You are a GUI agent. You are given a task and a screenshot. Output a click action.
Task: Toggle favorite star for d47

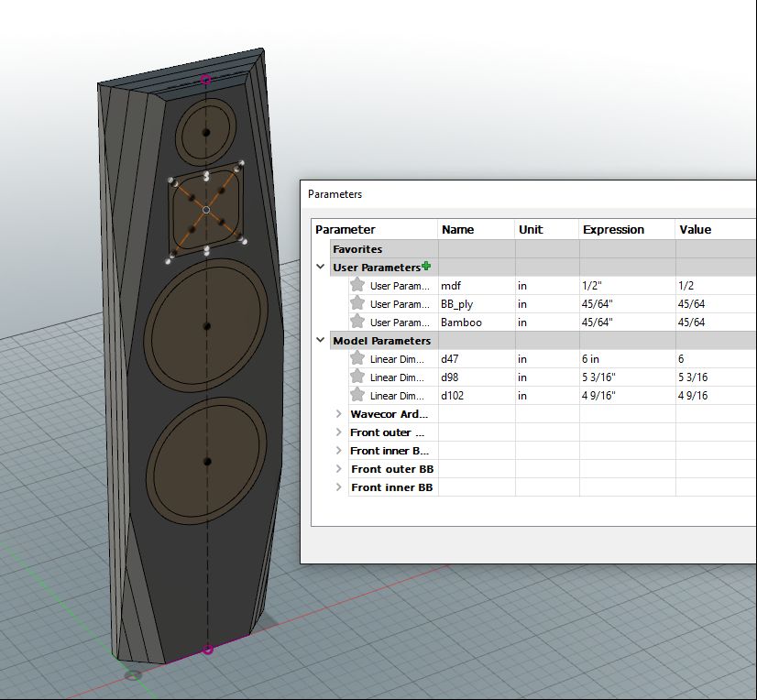click(357, 358)
